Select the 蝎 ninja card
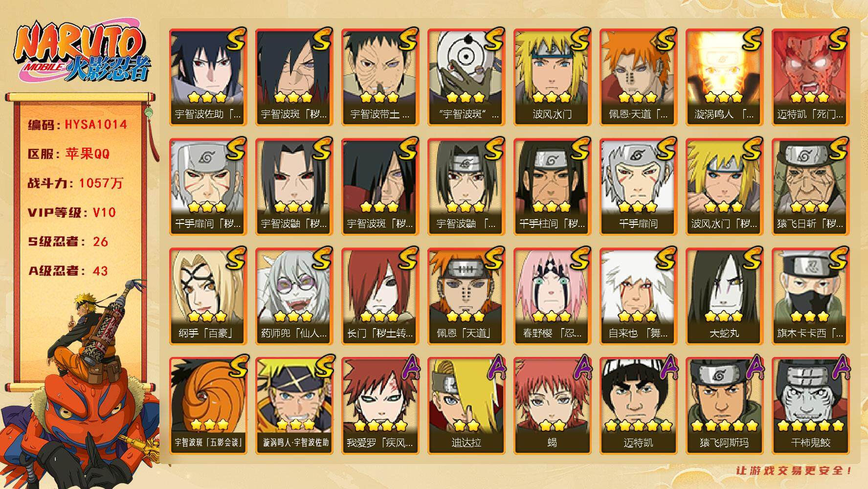 pos(552,405)
